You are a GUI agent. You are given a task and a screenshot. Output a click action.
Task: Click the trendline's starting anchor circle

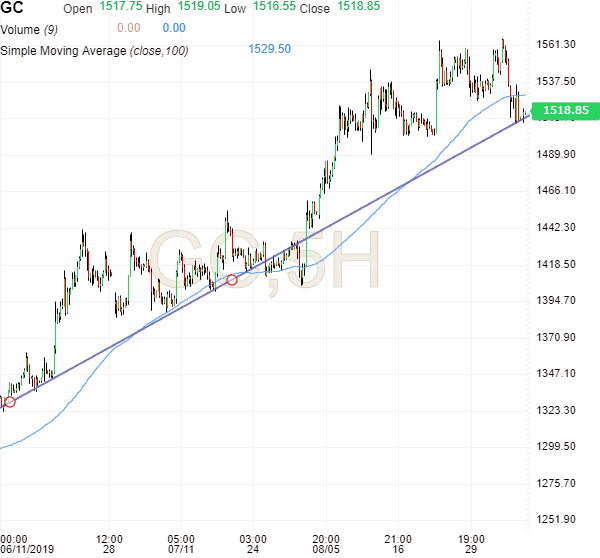11,402
